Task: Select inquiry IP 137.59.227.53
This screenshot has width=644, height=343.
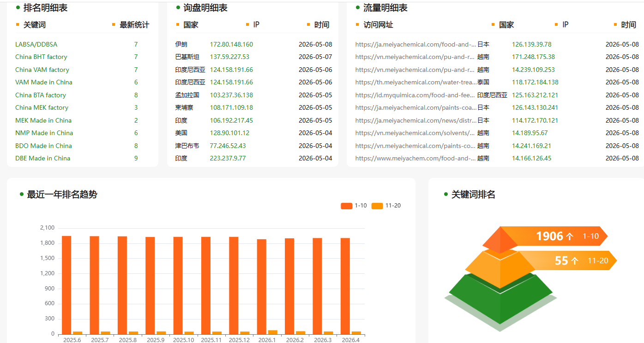Action: (x=229, y=57)
